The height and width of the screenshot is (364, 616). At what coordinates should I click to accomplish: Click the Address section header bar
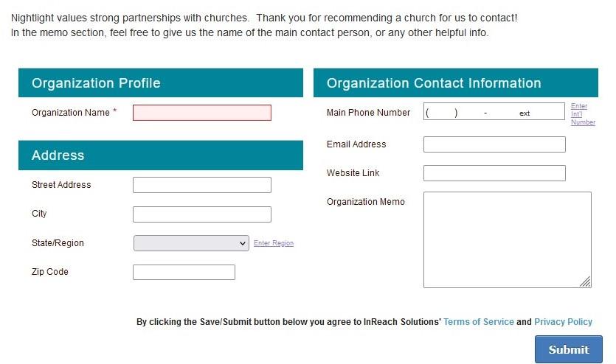point(160,155)
